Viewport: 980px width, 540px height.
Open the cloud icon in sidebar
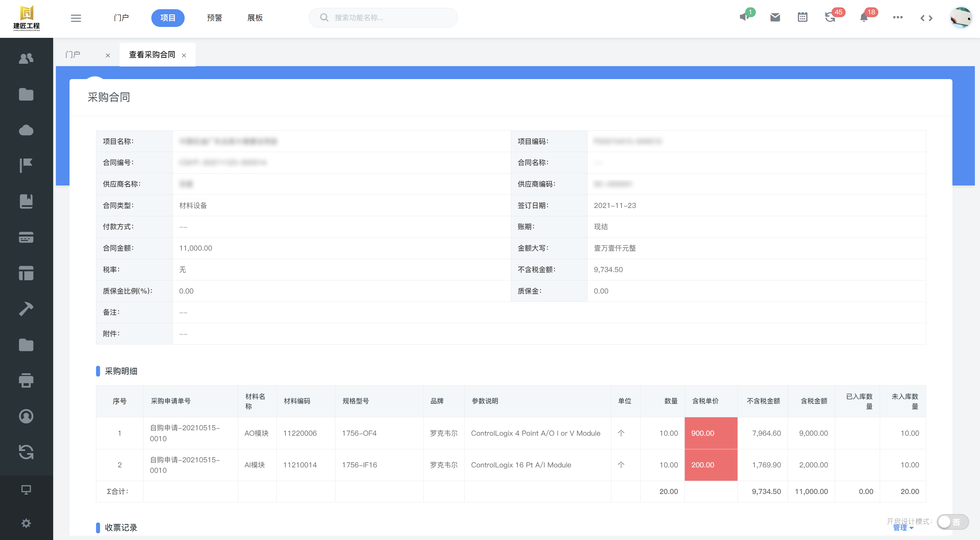[x=26, y=130]
